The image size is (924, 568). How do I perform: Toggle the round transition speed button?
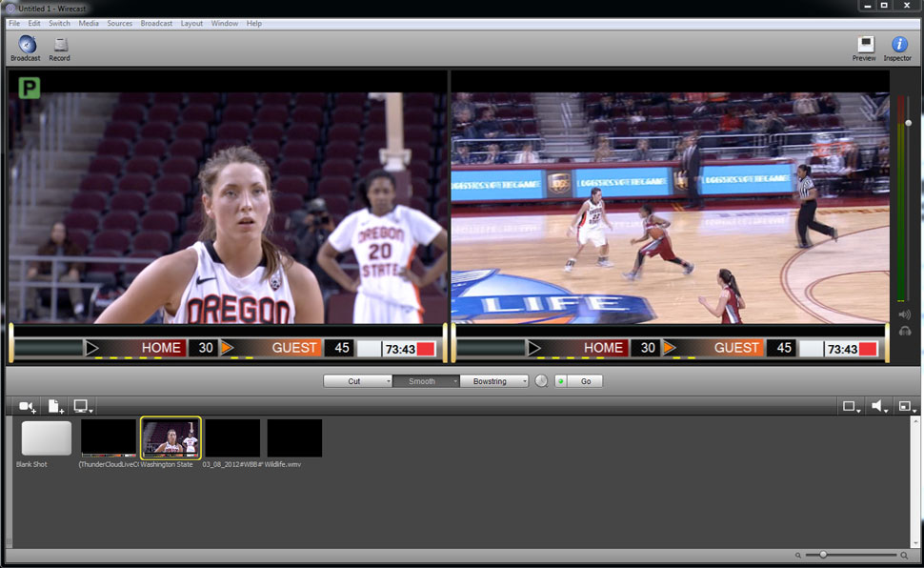[x=541, y=381]
